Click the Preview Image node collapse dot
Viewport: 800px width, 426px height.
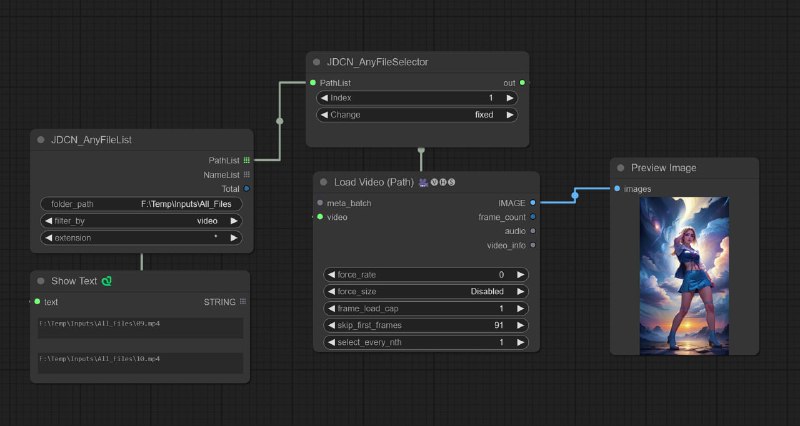pos(621,168)
